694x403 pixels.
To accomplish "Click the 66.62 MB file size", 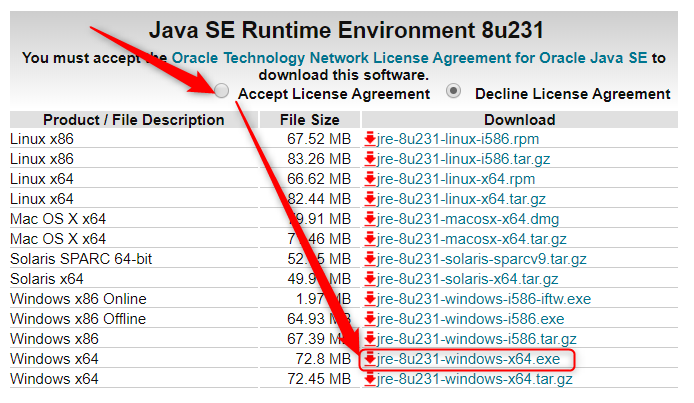I will (319, 179).
